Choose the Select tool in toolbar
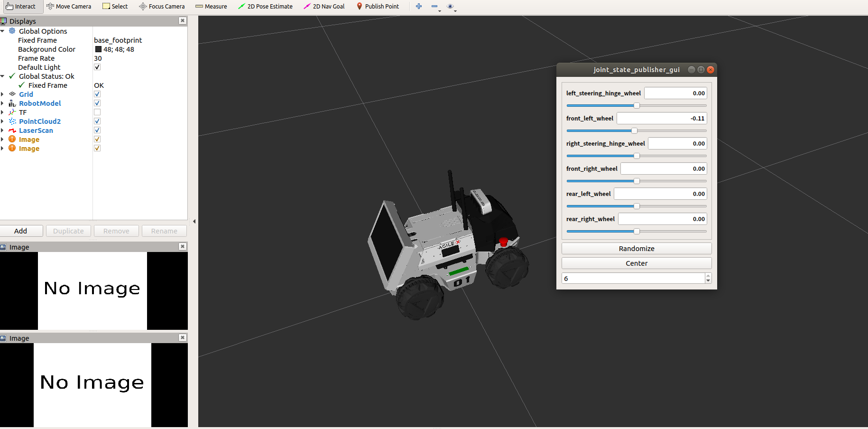 (115, 7)
